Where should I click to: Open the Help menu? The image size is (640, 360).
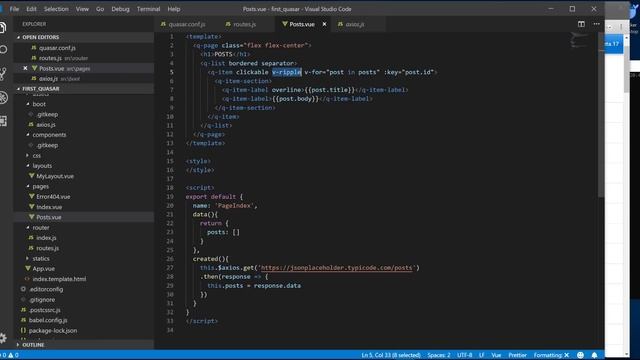pyautogui.click(x=174, y=9)
